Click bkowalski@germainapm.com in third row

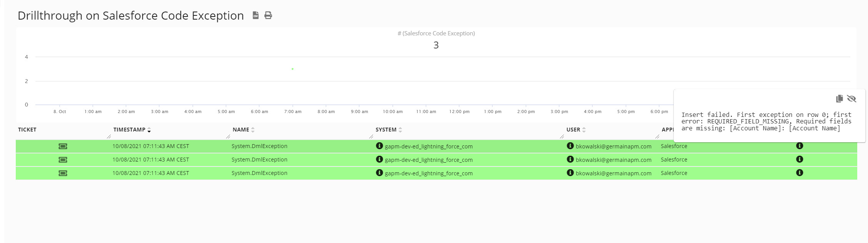coord(613,173)
